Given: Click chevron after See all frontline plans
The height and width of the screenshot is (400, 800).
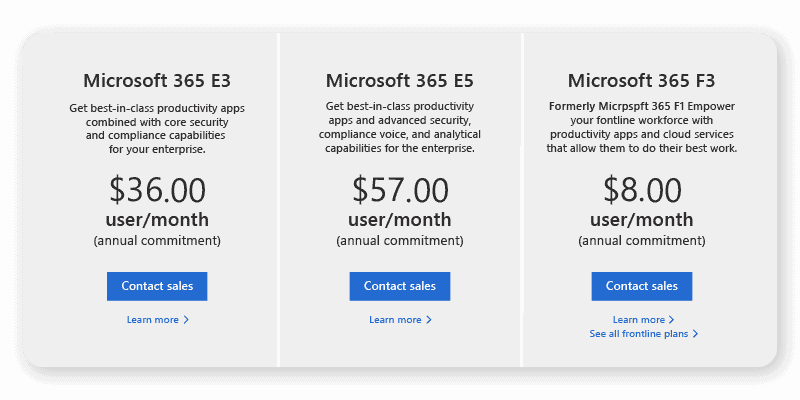Looking at the screenshot, I should (695, 334).
